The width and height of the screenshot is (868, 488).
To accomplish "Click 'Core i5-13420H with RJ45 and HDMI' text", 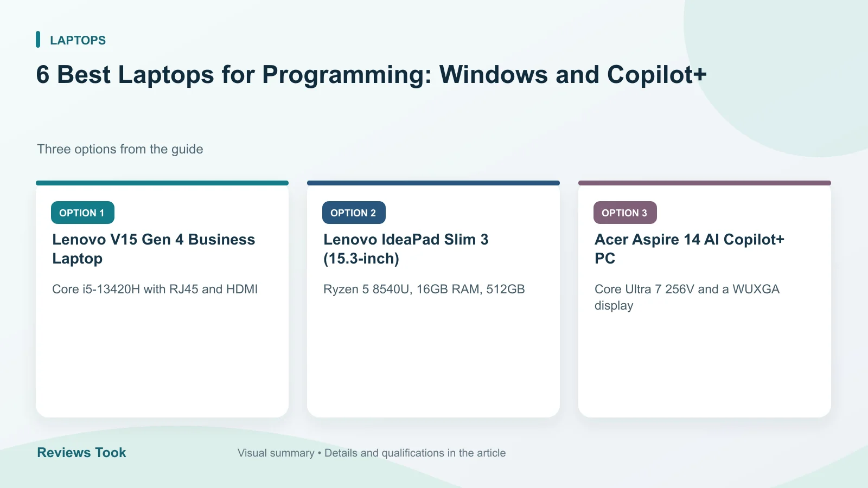I will click(155, 289).
